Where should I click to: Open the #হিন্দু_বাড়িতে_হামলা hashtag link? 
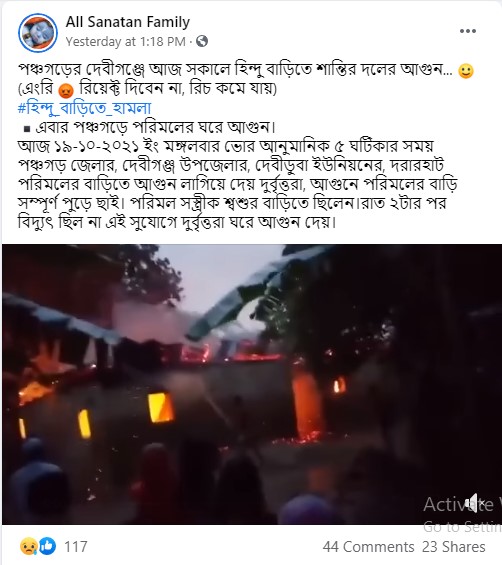pyautogui.click(x=84, y=108)
